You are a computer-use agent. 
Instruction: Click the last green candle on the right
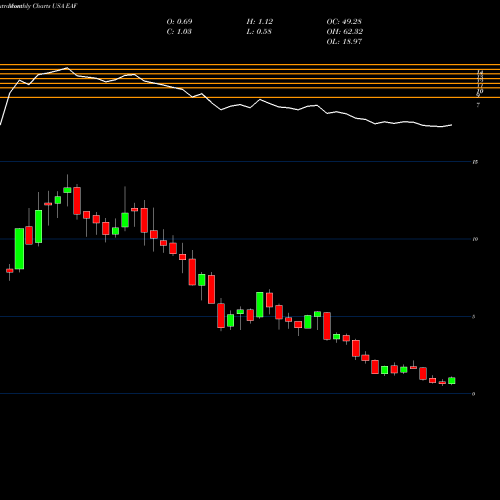[x=452, y=381]
